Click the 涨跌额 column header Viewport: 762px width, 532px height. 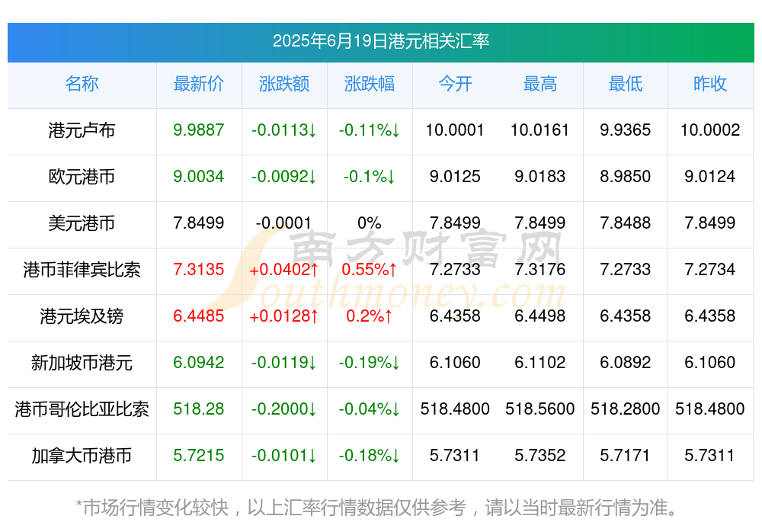[284, 84]
